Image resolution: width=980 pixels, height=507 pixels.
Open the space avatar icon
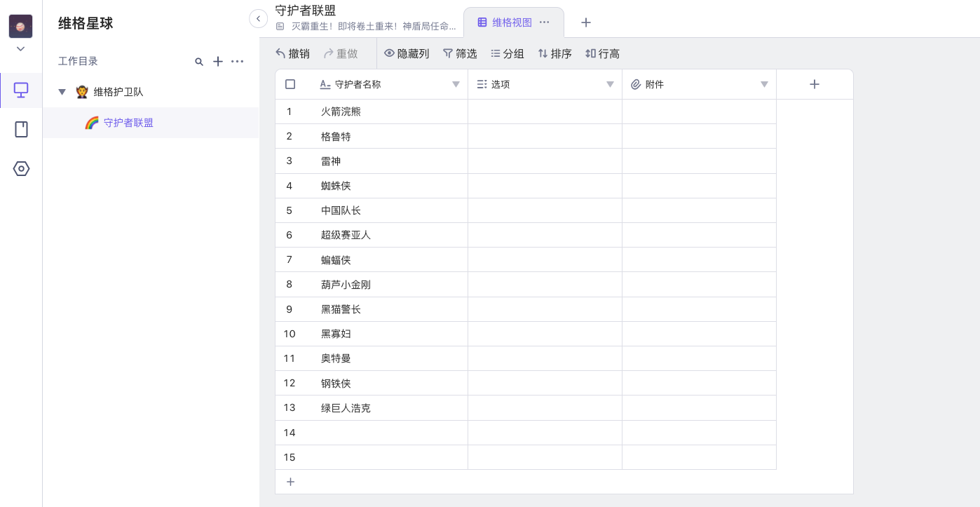click(20, 27)
